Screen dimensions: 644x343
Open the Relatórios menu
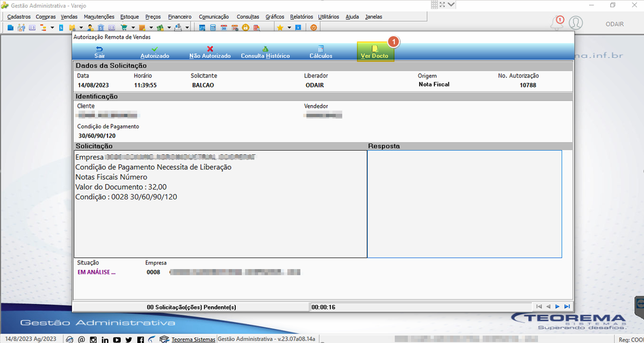click(301, 17)
